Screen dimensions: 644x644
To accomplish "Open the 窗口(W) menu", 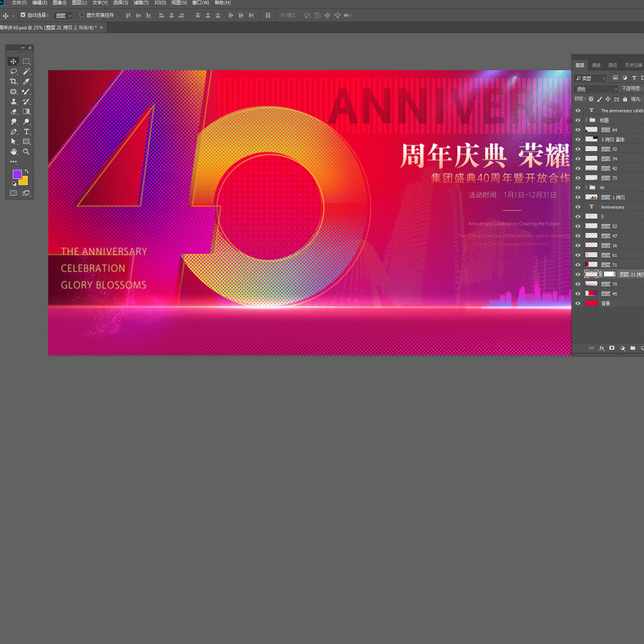I will pos(201,3).
